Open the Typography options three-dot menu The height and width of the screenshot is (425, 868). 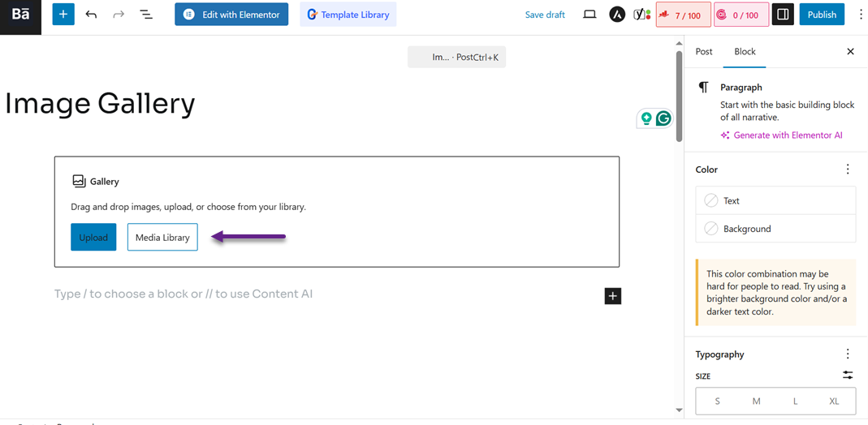848,354
